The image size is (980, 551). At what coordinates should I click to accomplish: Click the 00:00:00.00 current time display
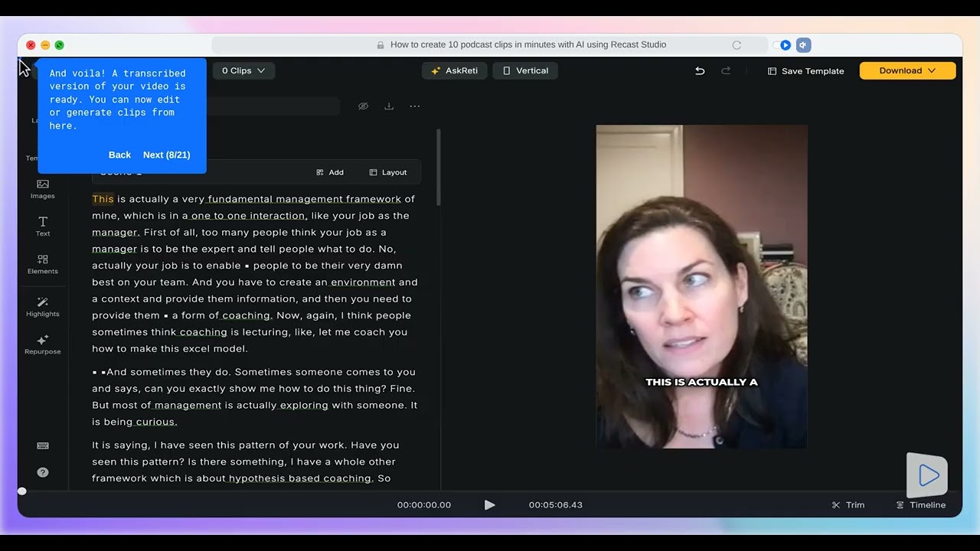424,505
